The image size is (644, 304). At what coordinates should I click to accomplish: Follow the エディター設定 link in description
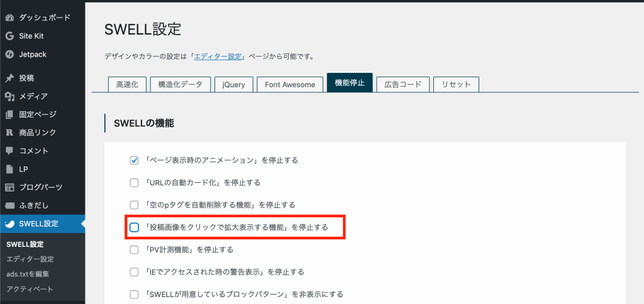coord(218,57)
